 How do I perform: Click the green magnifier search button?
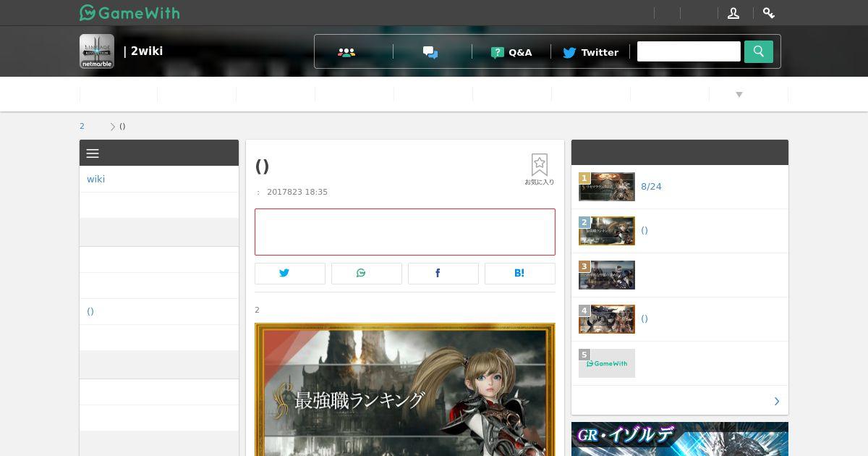tap(759, 51)
